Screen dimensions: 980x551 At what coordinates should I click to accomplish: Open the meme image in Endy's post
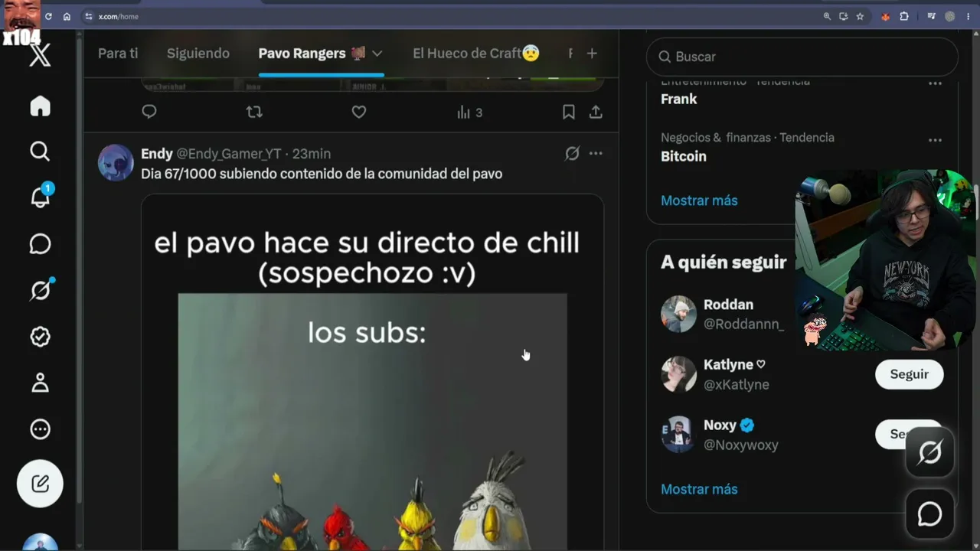point(372,373)
